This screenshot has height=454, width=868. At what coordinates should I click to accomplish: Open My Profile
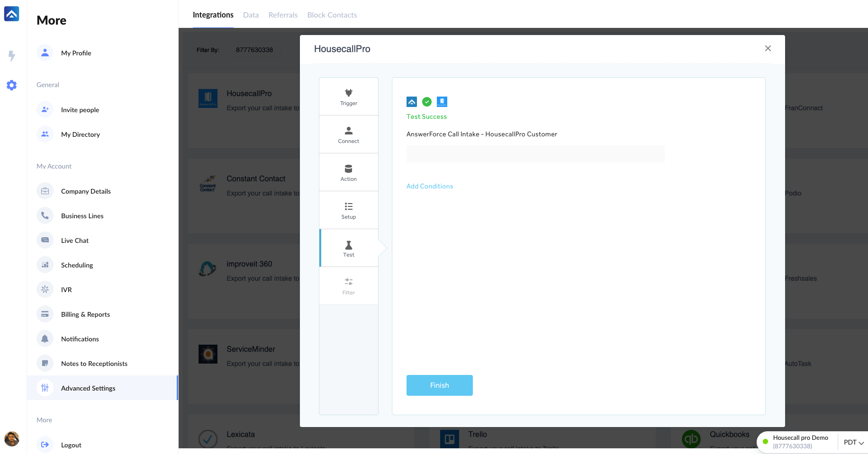click(76, 53)
